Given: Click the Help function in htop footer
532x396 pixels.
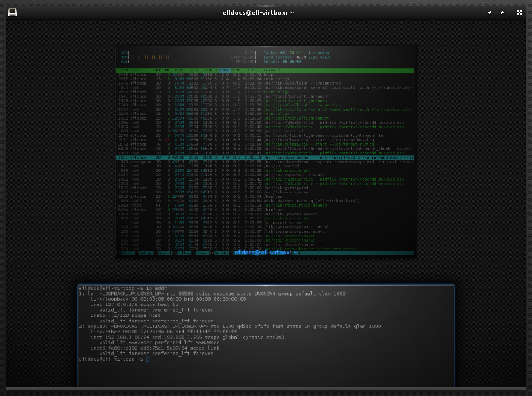Looking at the screenshot, I should 126,253.
